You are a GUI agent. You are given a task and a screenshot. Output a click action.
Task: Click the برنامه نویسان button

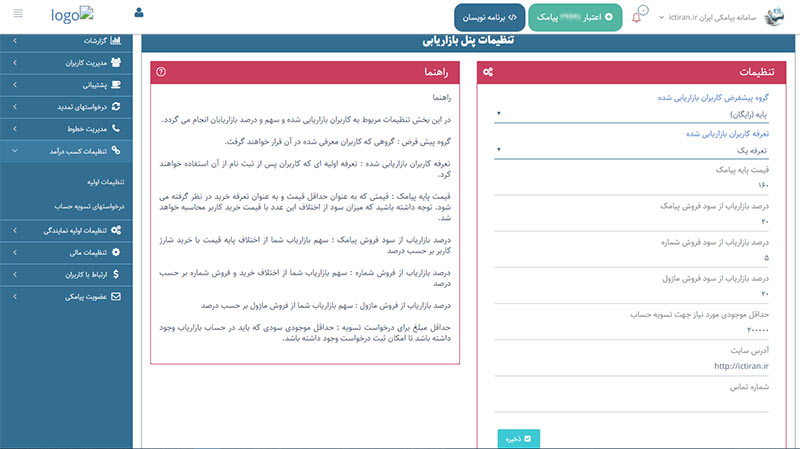pyautogui.click(x=489, y=17)
